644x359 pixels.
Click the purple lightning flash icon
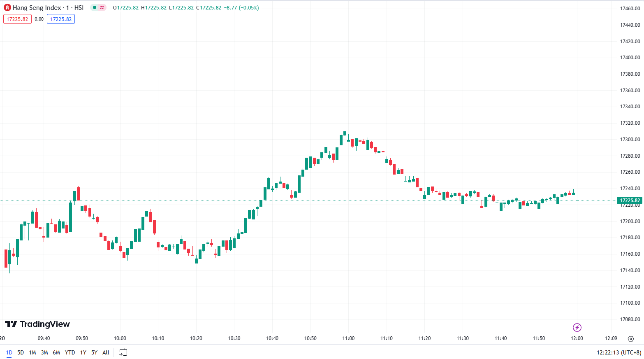coord(577,328)
